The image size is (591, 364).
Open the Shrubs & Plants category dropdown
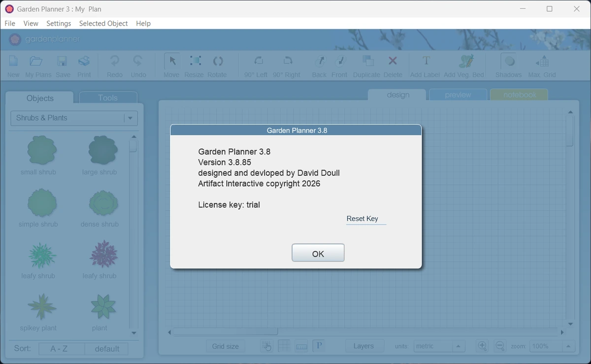(74, 118)
